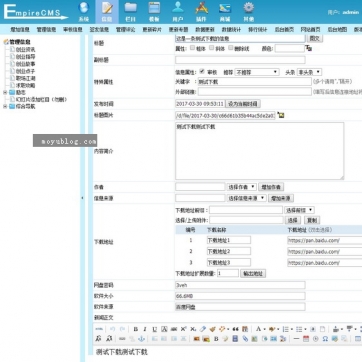Open font color dropdown arrow in editor toolbar
Image resolution: width=362 pixels, height=362 pixels.
click(264, 329)
